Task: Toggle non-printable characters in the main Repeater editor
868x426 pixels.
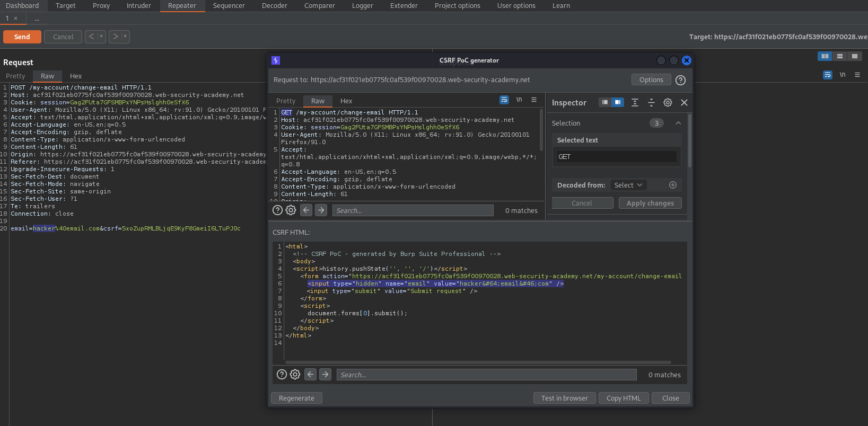Action: [x=843, y=75]
